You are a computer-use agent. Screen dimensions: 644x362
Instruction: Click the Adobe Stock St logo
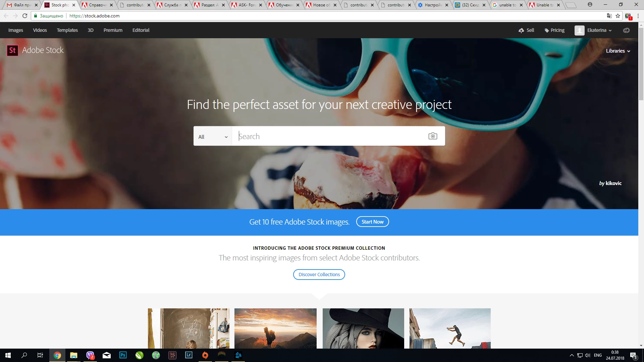pos(12,50)
